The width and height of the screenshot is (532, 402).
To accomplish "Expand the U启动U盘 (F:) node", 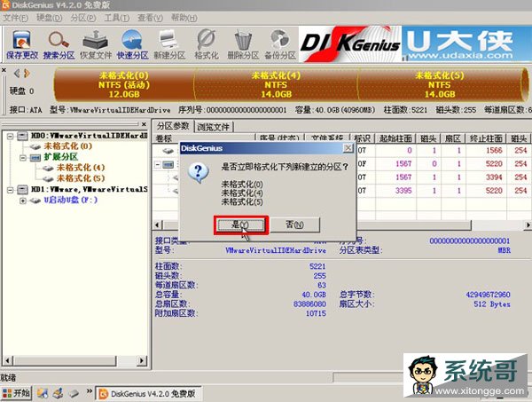I will click(23, 201).
